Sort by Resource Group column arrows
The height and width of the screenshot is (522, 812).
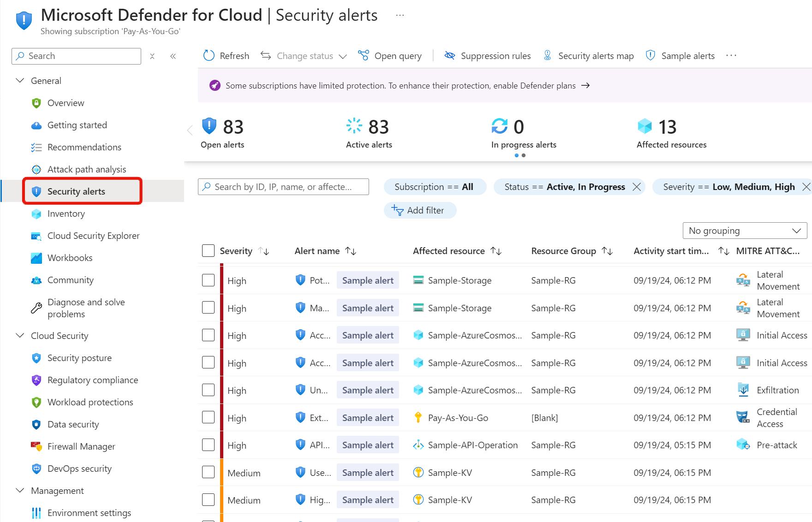[607, 251]
